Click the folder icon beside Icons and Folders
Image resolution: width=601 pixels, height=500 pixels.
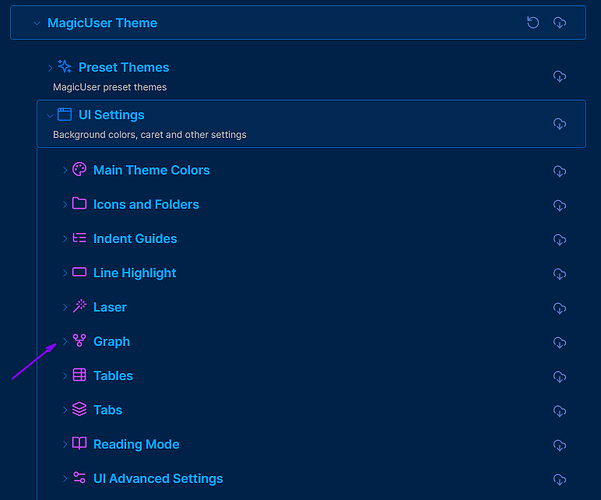click(79, 203)
